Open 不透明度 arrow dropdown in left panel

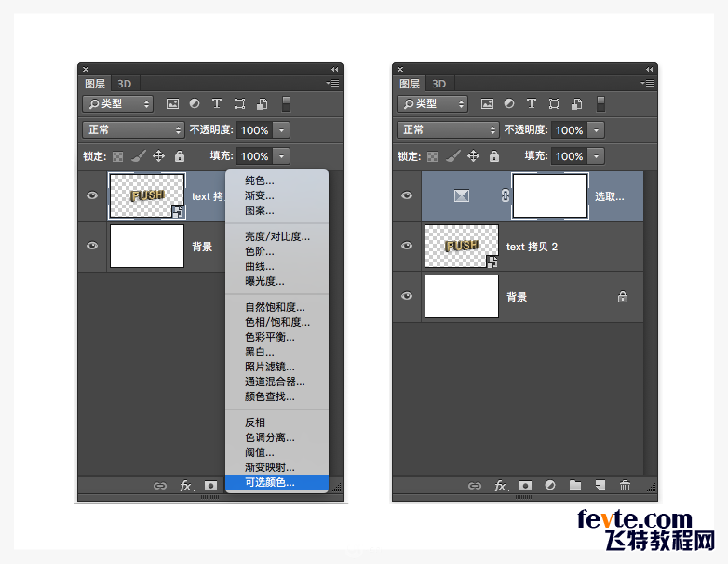[281, 130]
